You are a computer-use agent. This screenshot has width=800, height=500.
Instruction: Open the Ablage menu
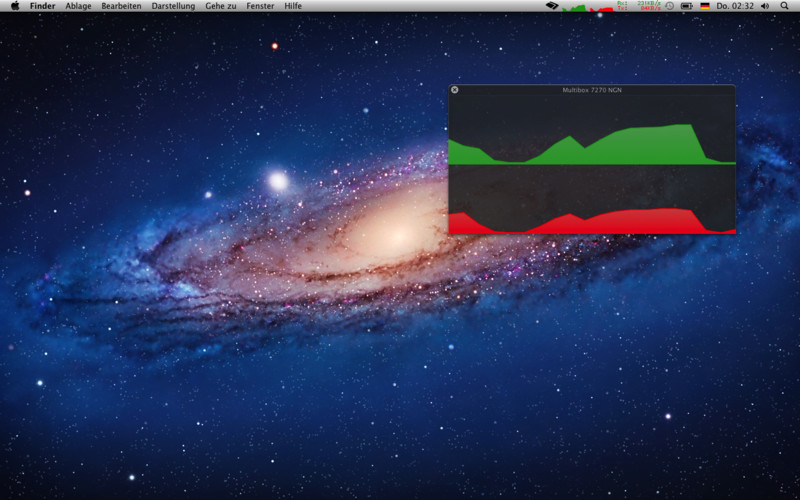click(x=78, y=6)
